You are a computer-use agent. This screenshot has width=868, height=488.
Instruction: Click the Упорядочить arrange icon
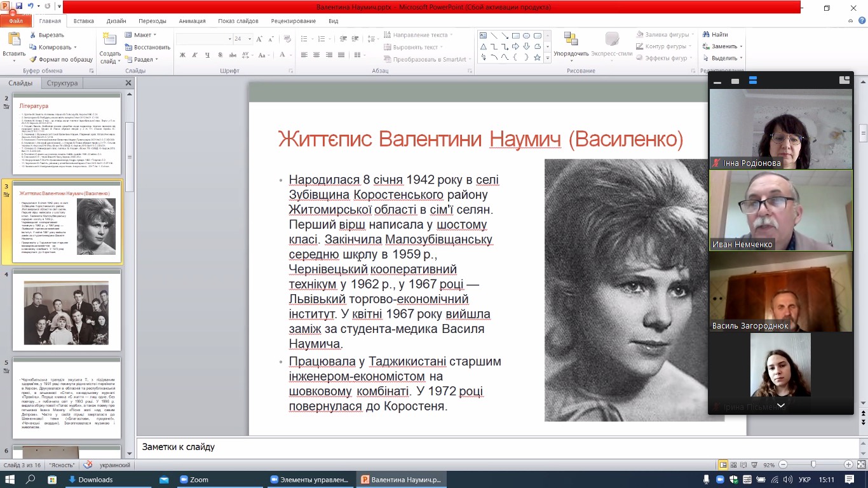[x=570, y=39]
